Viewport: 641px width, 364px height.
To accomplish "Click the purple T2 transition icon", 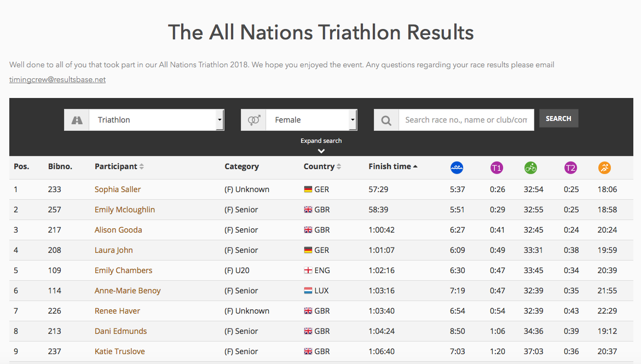I will [x=571, y=167].
